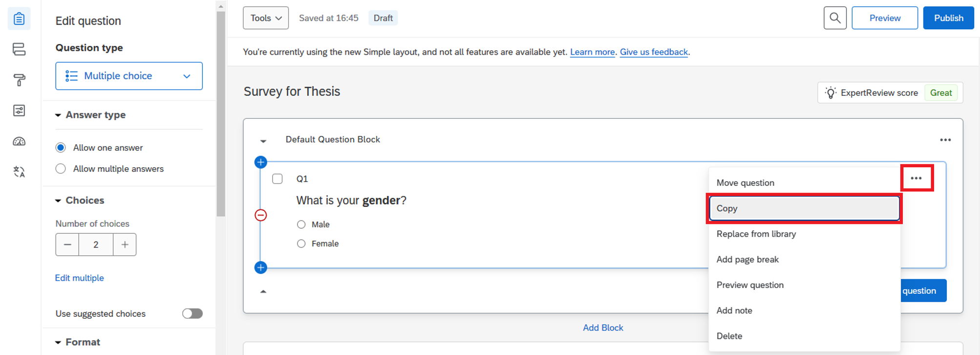Image resolution: width=980 pixels, height=355 pixels.
Task: Open the Default Question Block options dots
Action: (945, 140)
